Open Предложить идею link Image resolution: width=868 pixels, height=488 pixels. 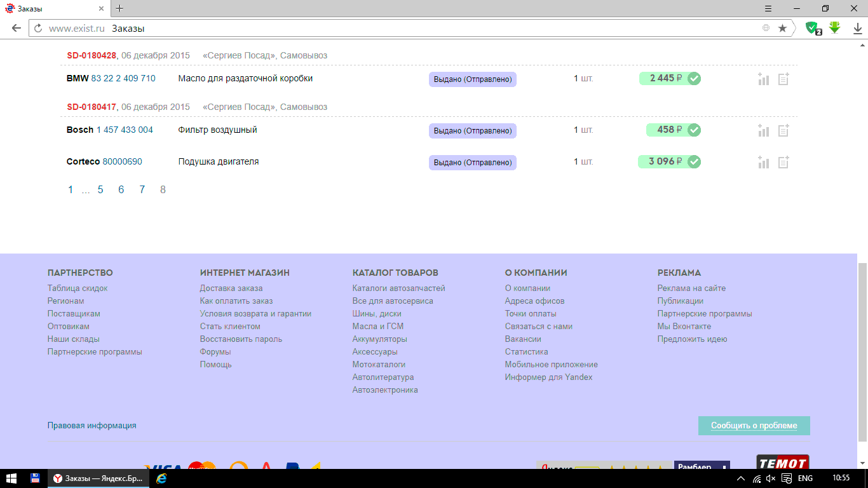click(x=693, y=339)
